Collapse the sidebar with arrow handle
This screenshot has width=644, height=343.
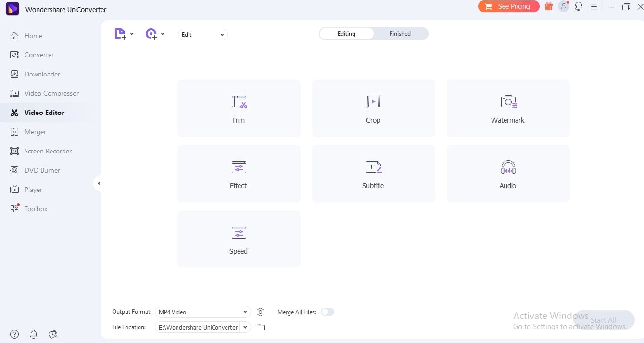point(98,183)
